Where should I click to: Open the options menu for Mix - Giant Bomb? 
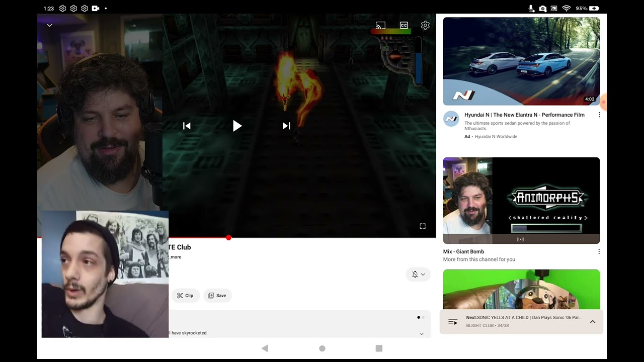pos(599,251)
